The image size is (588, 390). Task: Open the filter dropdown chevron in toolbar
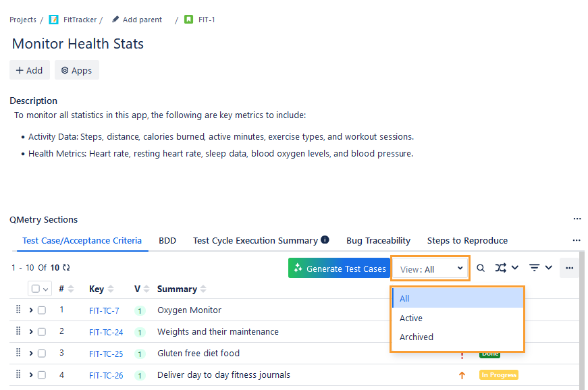(547, 268)
